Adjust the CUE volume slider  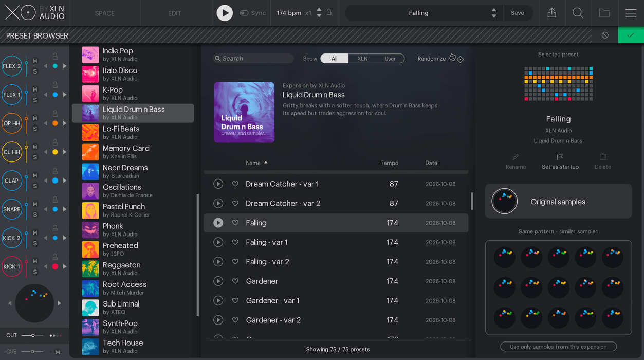33,352
